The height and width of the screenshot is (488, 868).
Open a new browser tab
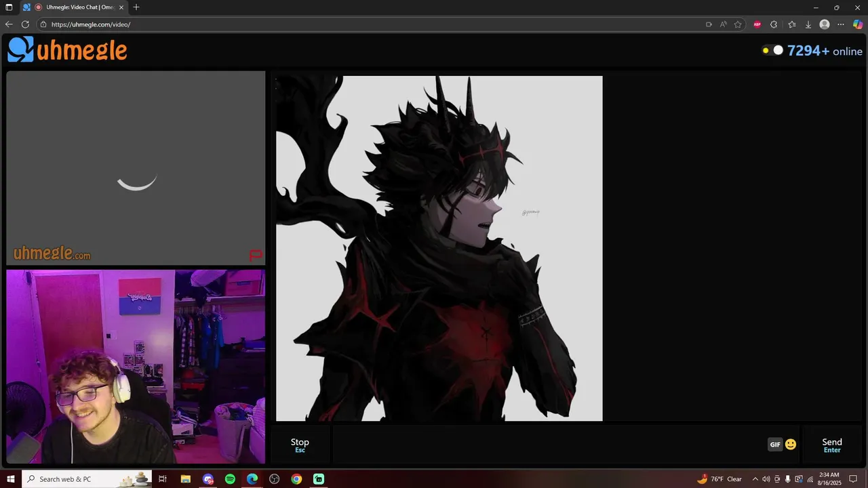point(136,7)
